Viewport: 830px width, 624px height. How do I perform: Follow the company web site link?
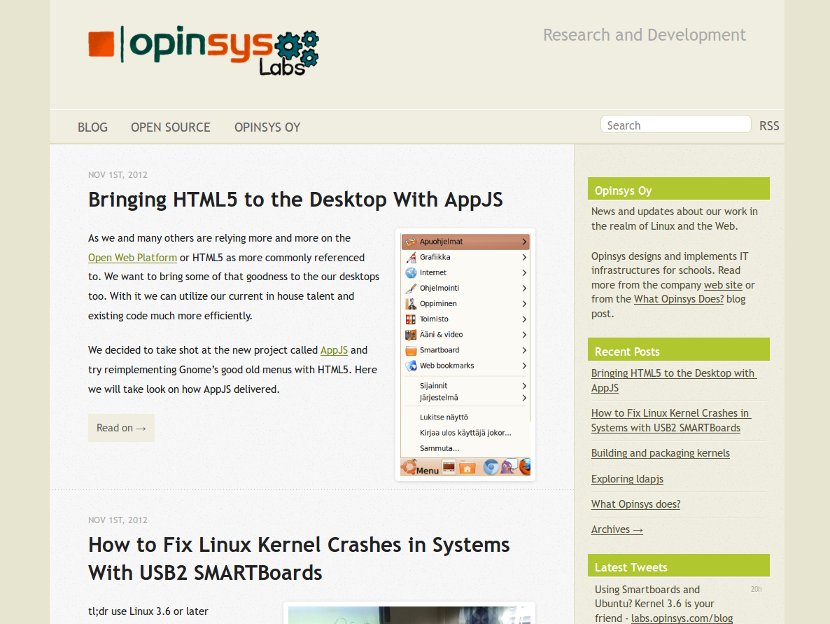point(723,285)
